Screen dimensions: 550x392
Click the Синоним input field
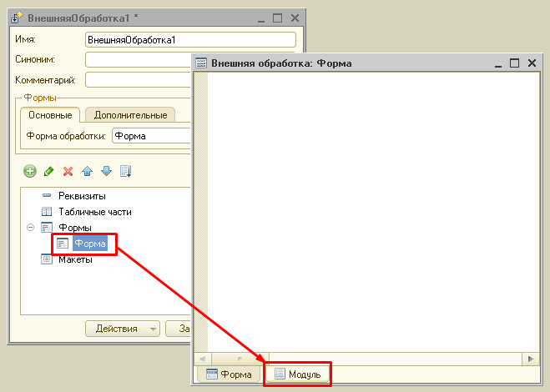[x=139, y=60]
